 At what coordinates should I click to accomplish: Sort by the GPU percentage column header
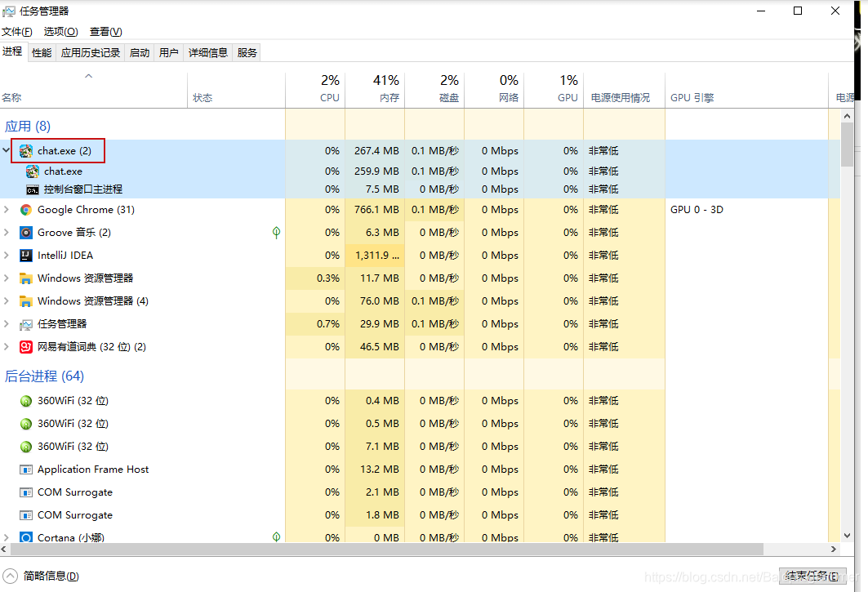coord(554,90)
